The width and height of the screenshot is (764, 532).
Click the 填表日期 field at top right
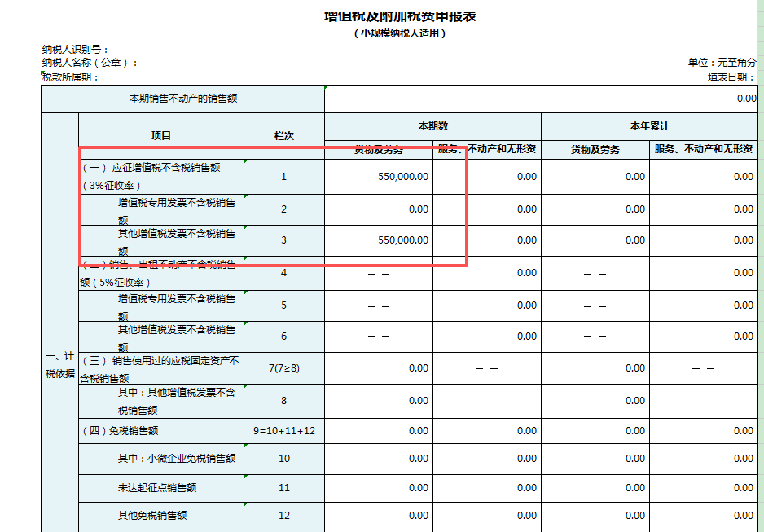[731, 77]
